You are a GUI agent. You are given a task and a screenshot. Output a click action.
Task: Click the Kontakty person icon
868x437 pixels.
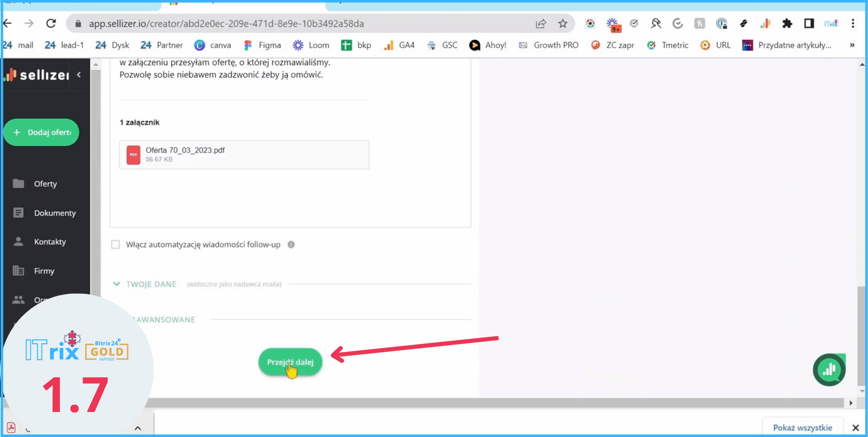tap(18, 242)
